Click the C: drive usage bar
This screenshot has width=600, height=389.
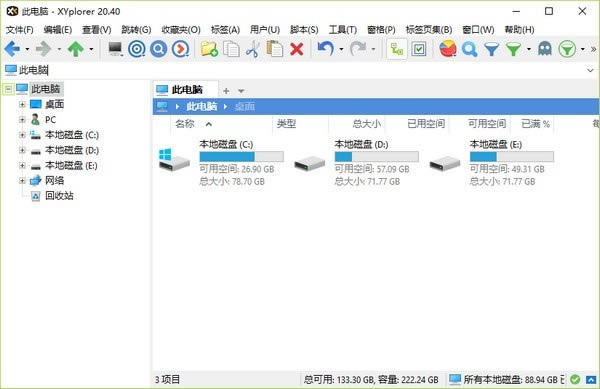(x=241, y=156)
